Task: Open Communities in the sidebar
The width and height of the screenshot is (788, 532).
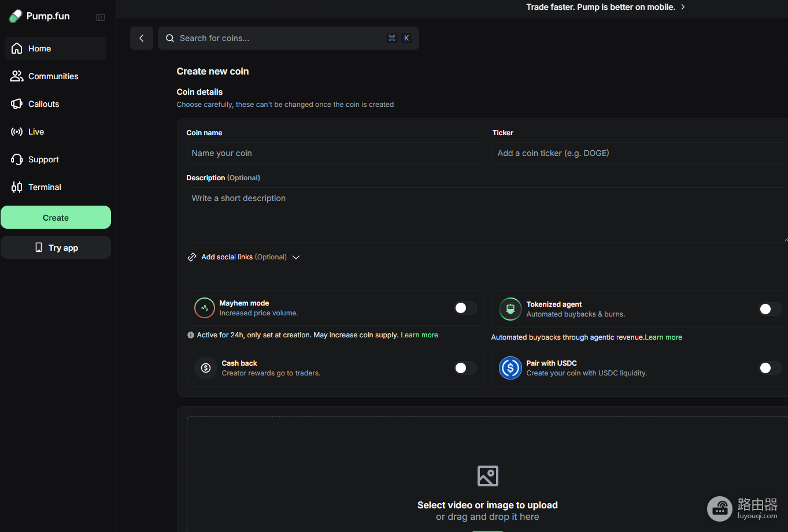Action: tap(56, 76)
